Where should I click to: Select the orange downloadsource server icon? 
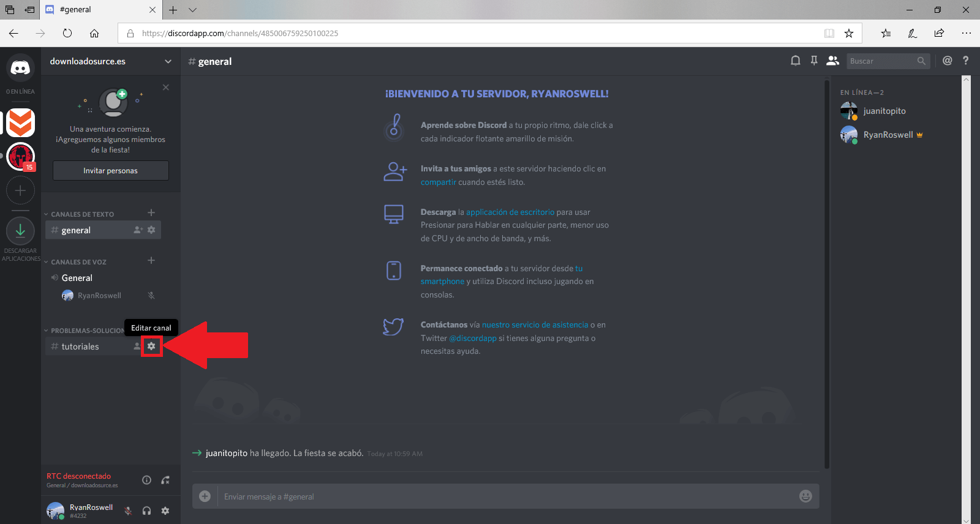(20, 122)
